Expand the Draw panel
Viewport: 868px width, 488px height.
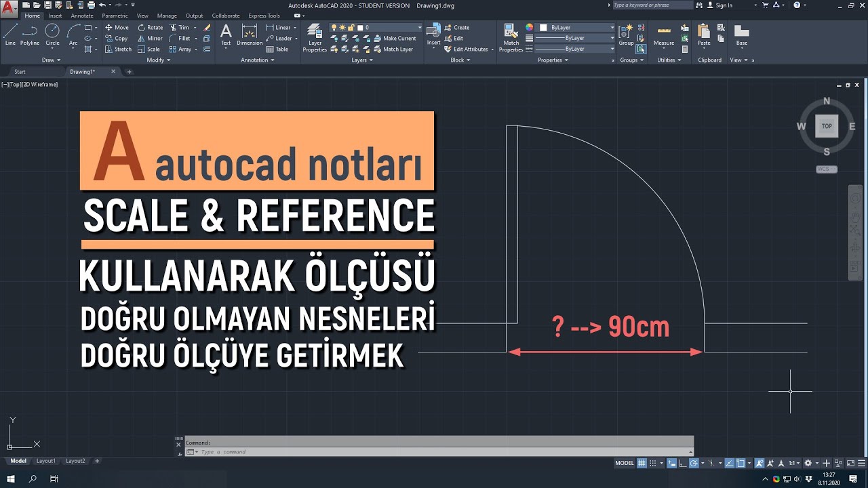[50, 60]
